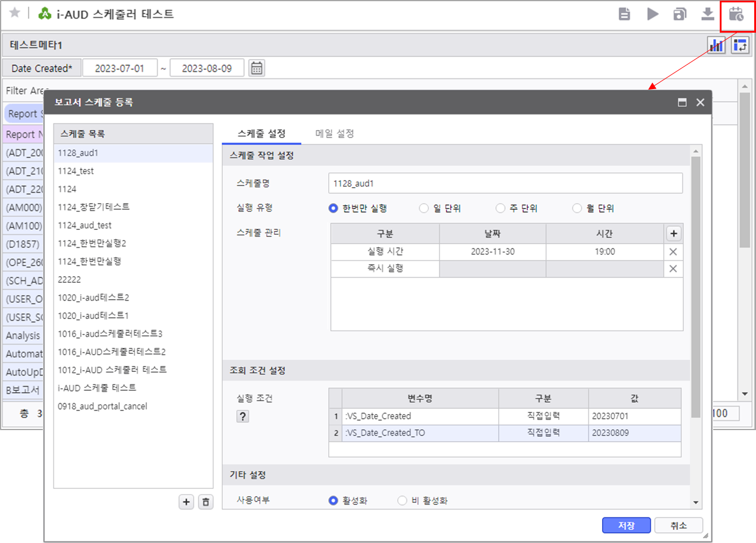This screenshot has width=756, height=543.
Task: Click the dialog's down scroll arrow
Action: coord(696,502)
